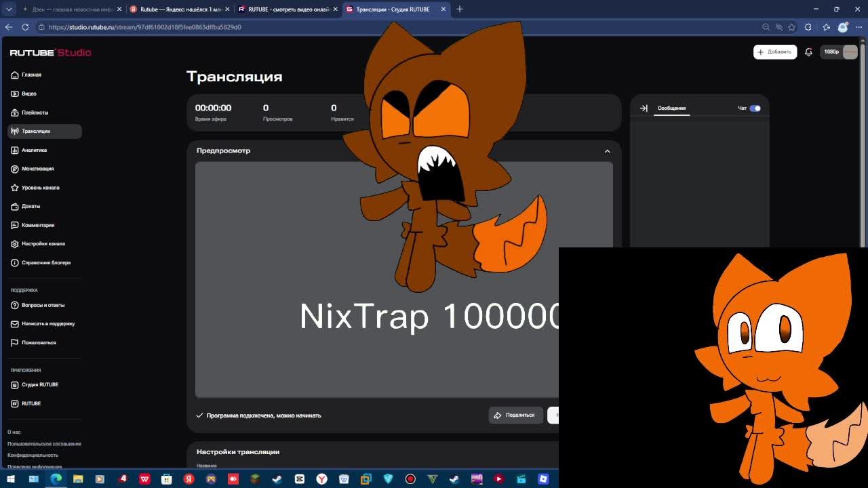Open Аналитика in the sidebar

click(44, 150)
